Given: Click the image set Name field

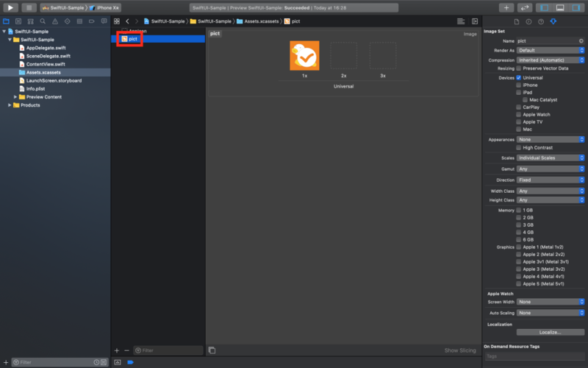Looking at the screenshot, I should click(551, 41).
